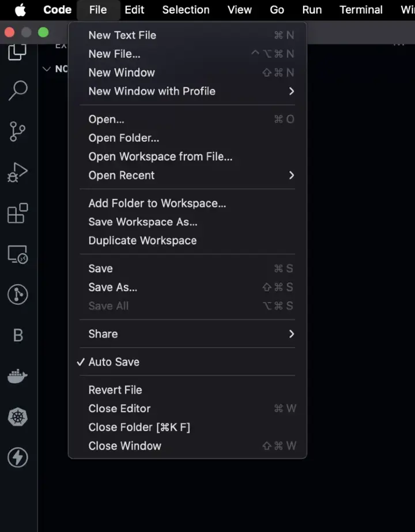Open the Remote Explorer view
The width and height of the screenshot is (415, 532).
point(18,254)
